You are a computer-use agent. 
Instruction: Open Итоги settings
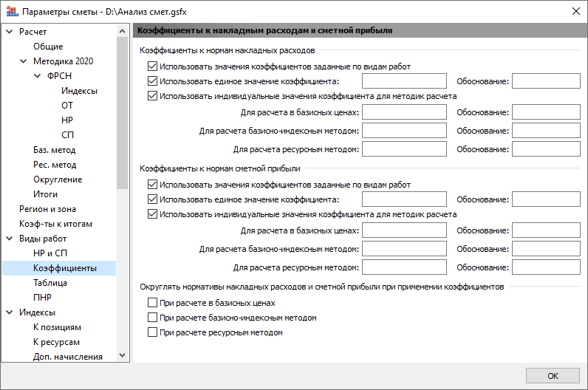45,194
